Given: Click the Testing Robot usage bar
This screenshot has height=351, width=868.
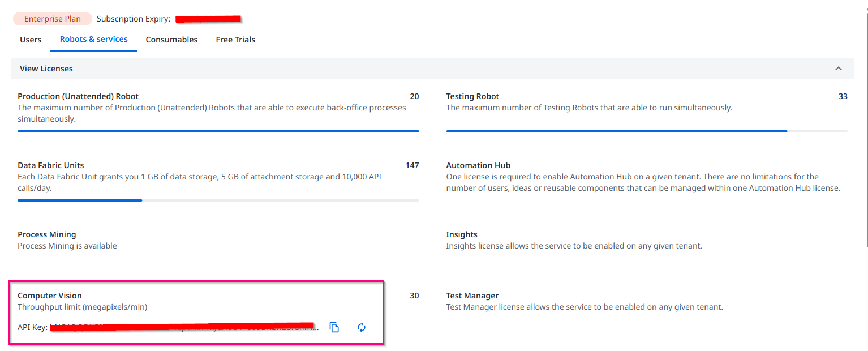Looking at the screenshot, I should (647, 131).
